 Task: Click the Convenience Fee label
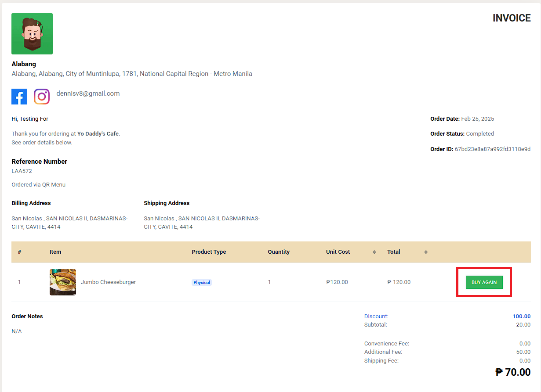tap(387, 344)
